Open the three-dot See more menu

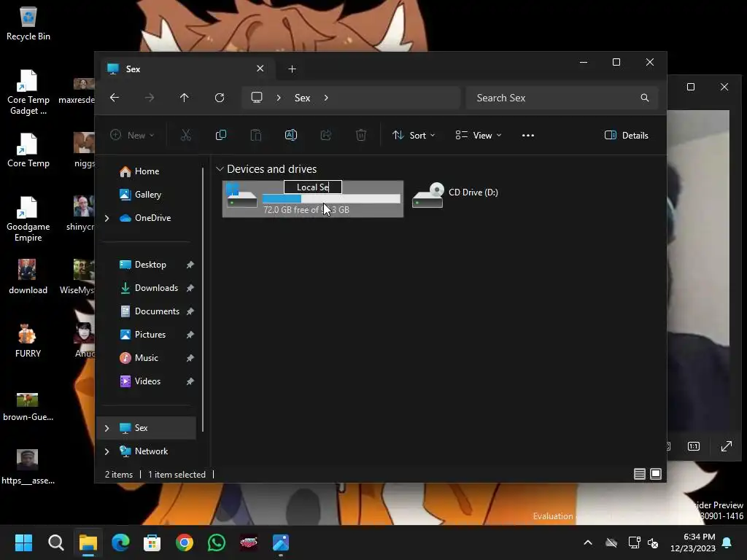(528, 135)
